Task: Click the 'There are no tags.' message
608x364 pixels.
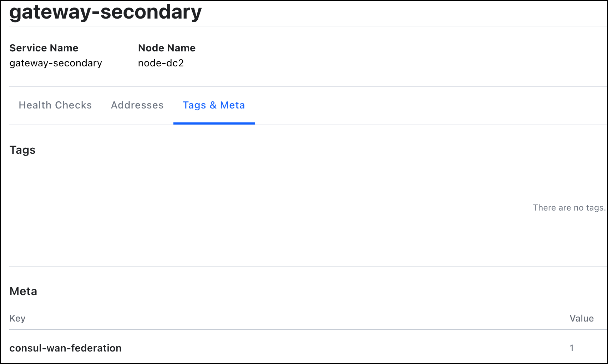Action: [569, 208]
